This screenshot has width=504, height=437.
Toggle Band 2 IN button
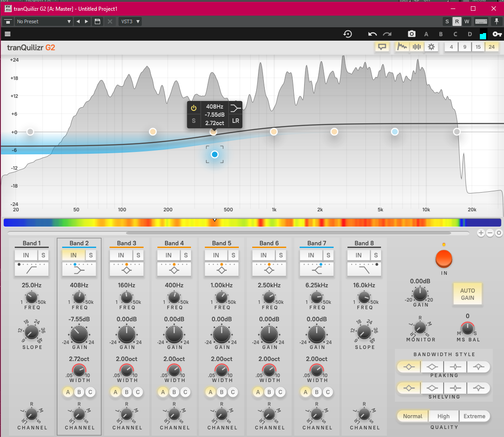tap(74, 255)
